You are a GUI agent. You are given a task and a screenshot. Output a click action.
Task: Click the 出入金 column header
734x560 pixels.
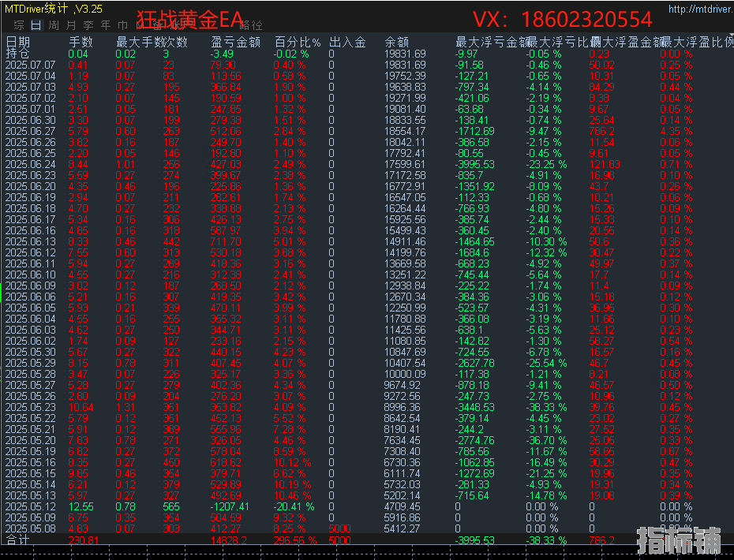[x=347, y=42]
